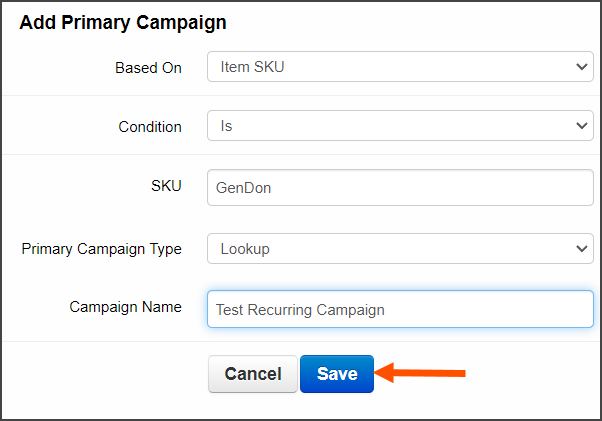Click the word Recurring in Campaign Name field
This screenshot has height=421, width=602.
[280, 310]
